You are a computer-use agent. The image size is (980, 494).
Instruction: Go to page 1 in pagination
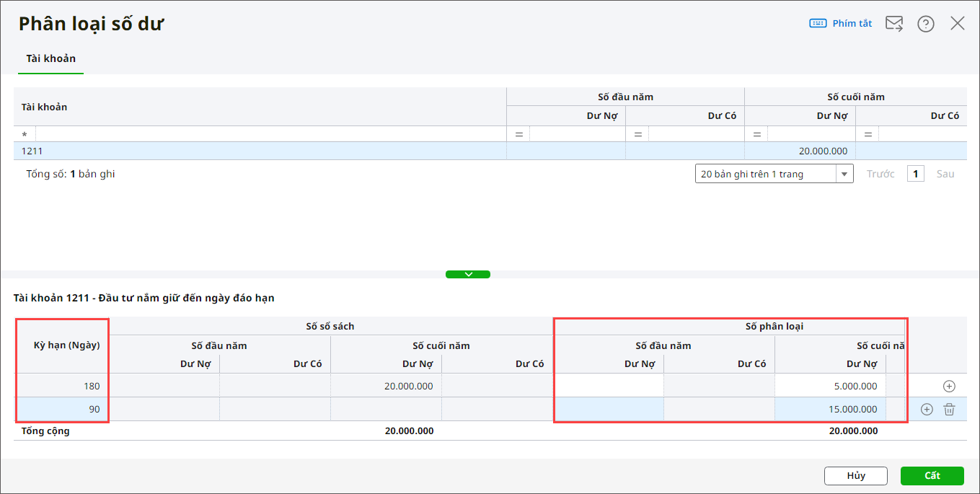(x=915, y=174)
